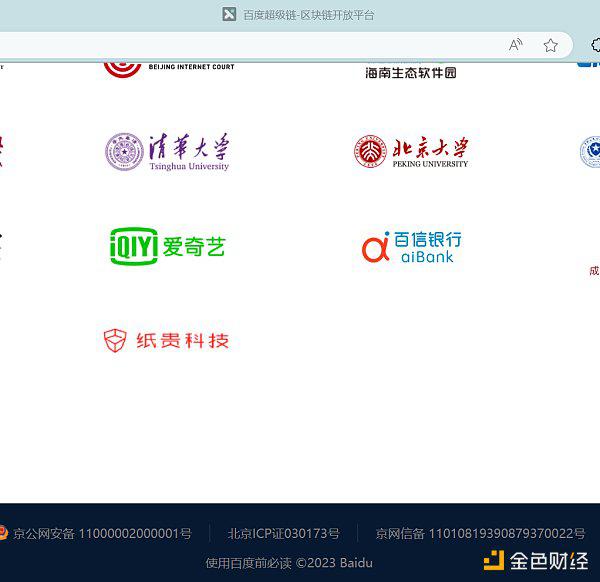
Task: Click the Read Aloud icon in address bar
Action: coord(515,45)
